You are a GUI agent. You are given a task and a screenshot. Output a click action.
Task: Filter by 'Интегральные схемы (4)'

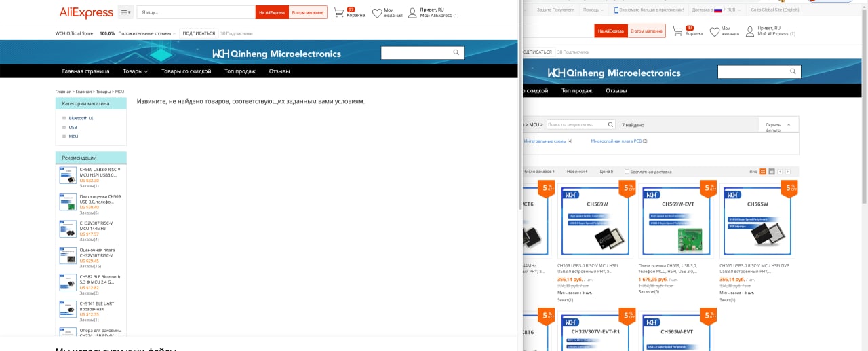point(548,141)
